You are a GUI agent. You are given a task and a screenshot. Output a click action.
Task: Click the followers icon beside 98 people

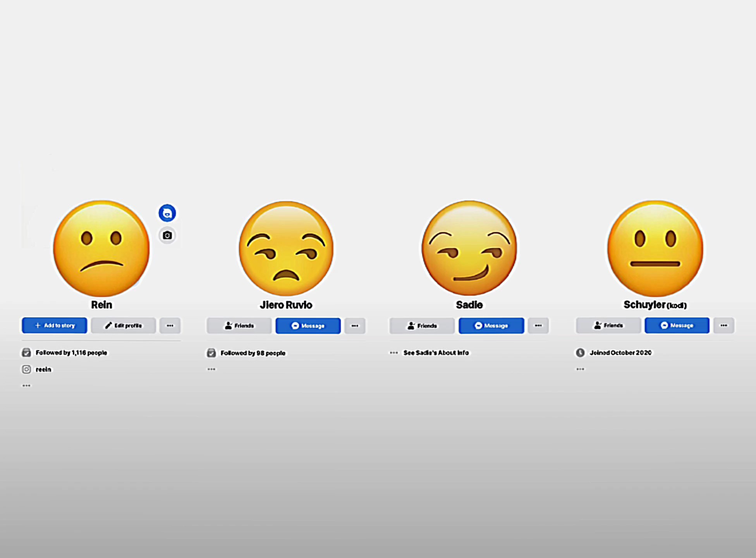[211, 353]
